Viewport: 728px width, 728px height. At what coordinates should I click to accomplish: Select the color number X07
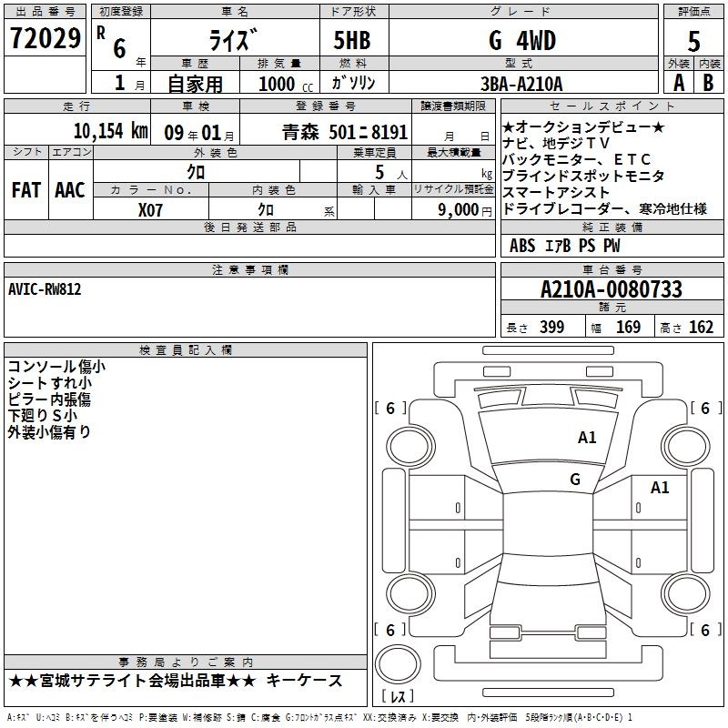tap(151, 209)
